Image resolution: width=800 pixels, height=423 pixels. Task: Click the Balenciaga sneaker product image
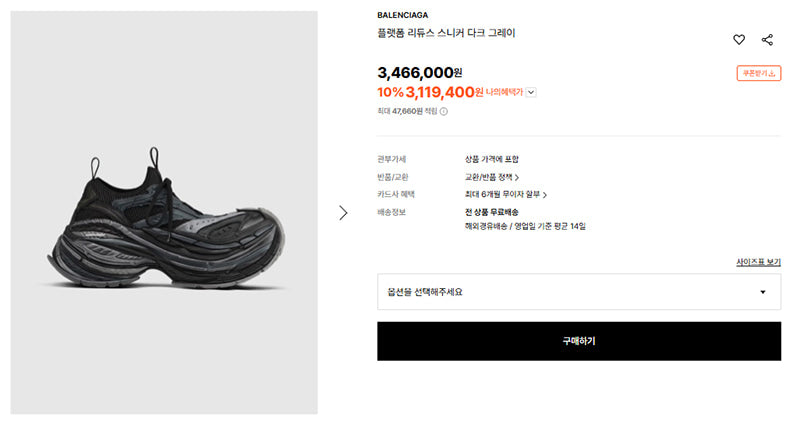point(164,213)
